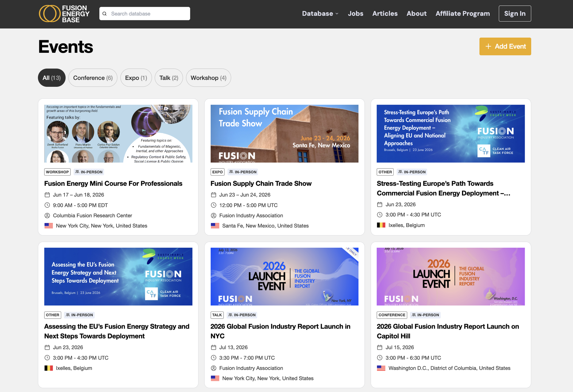
Task: Click the calendar icon in Stress-Testing Europe's Path card
Action: tap(380, 204)
